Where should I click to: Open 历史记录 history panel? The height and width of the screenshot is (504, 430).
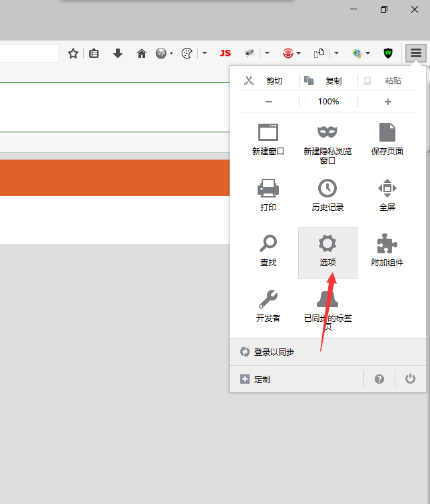[x=327, y=195]
